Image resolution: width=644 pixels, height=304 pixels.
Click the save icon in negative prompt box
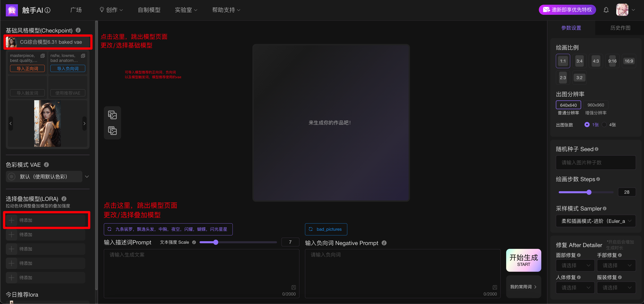click(495, 287)
